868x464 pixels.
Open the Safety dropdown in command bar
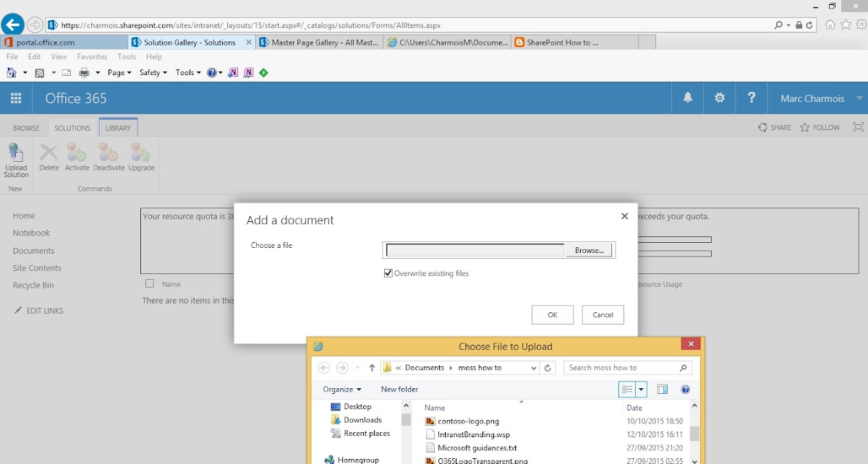(x=153, y=72)
